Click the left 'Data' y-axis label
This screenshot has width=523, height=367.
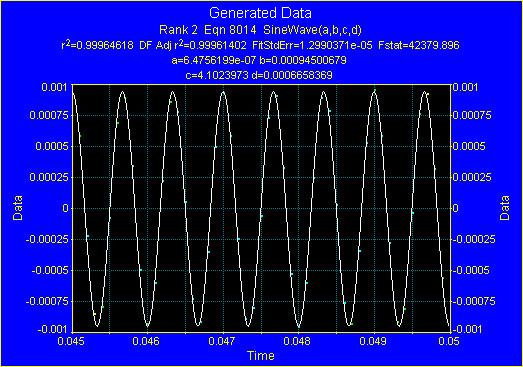(18, 208)
